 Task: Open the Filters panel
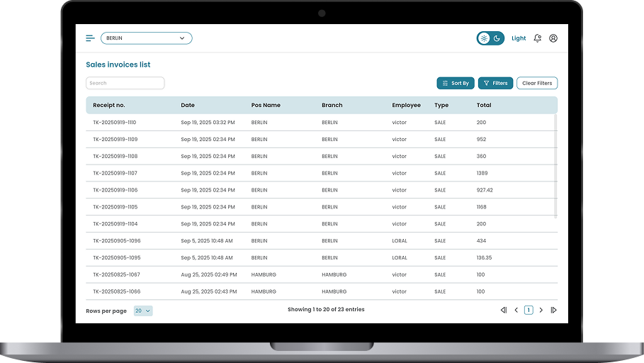(495, 83)
